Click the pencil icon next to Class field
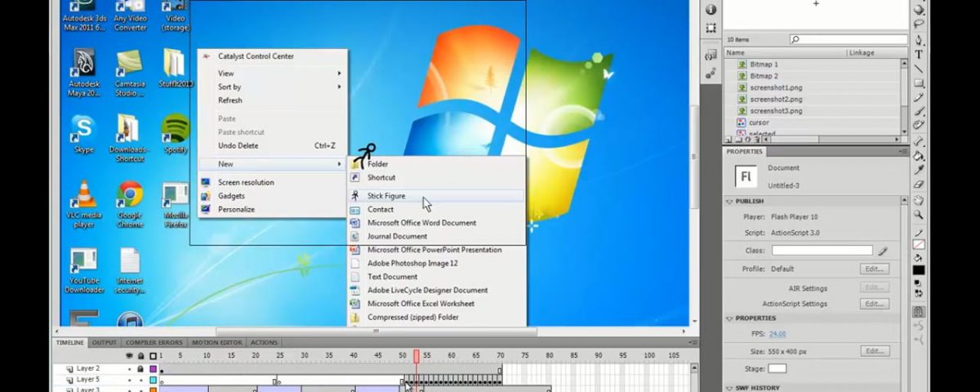Image resolution: width=980 pixels, height=392 pixels. pos(883,251)
